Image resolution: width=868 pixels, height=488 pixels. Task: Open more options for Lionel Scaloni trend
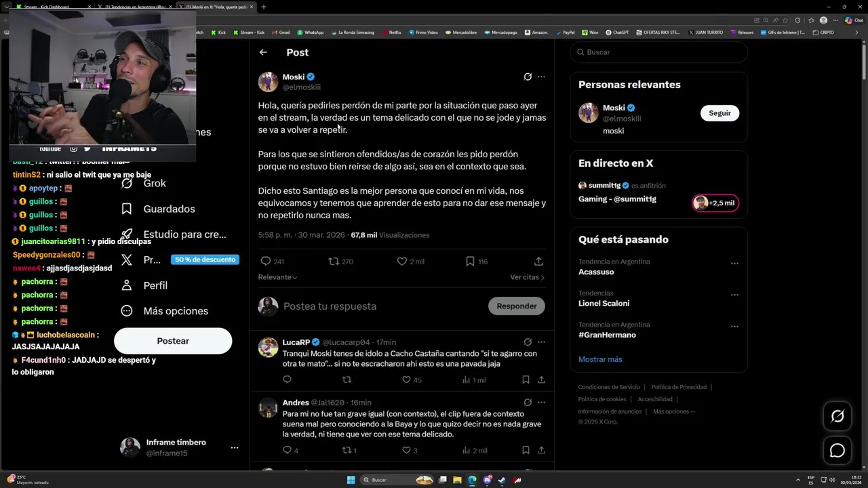pos(734,295)
